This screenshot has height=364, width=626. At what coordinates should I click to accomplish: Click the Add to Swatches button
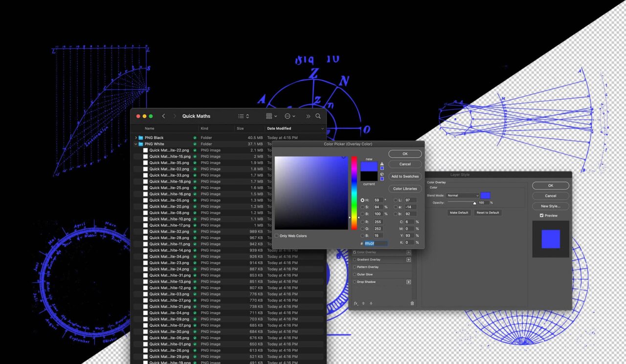point(405,176)
